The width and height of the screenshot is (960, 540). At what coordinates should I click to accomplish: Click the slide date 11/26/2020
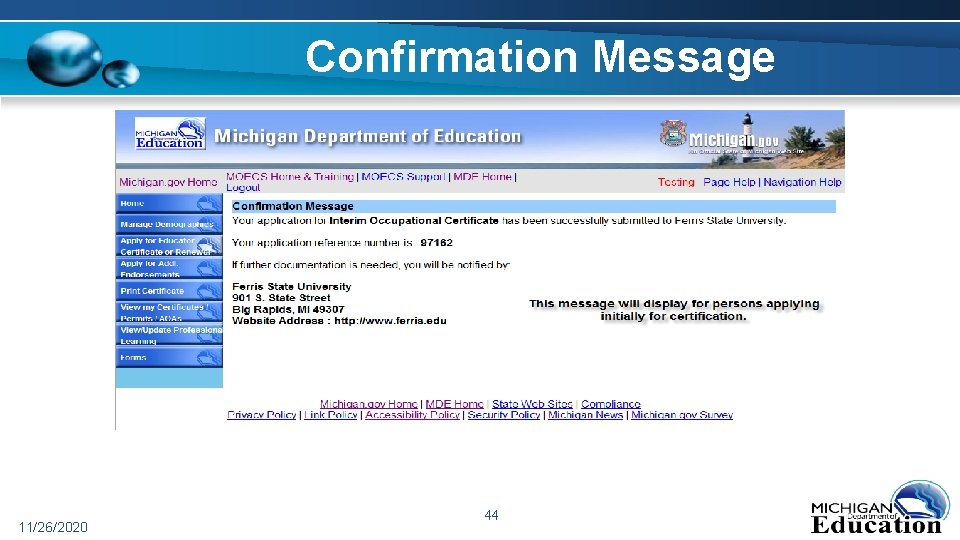(x=53, y=527)
